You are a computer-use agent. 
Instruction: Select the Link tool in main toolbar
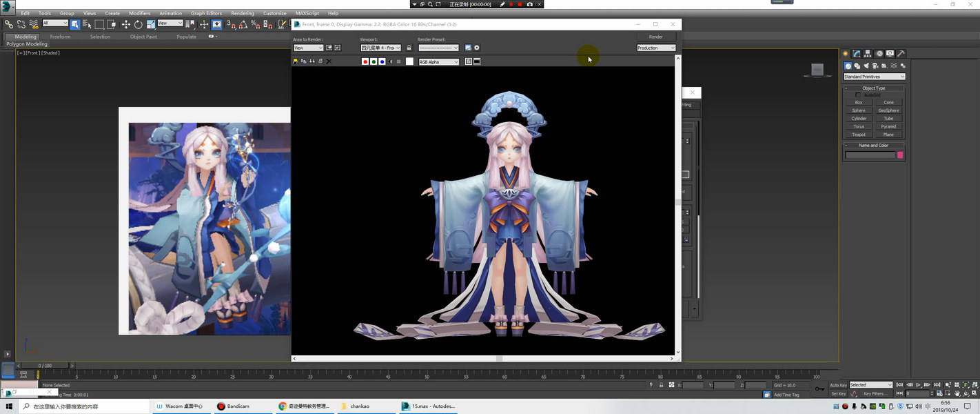(9, 24)
